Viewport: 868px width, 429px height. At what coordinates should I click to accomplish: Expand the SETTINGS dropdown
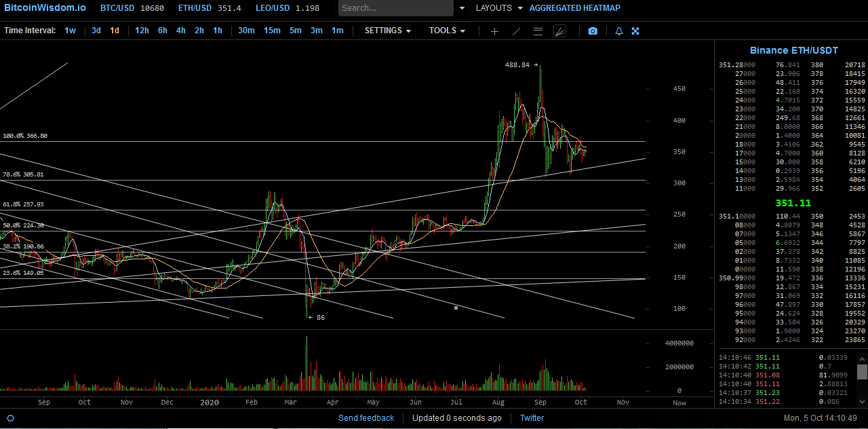(388, 31)
